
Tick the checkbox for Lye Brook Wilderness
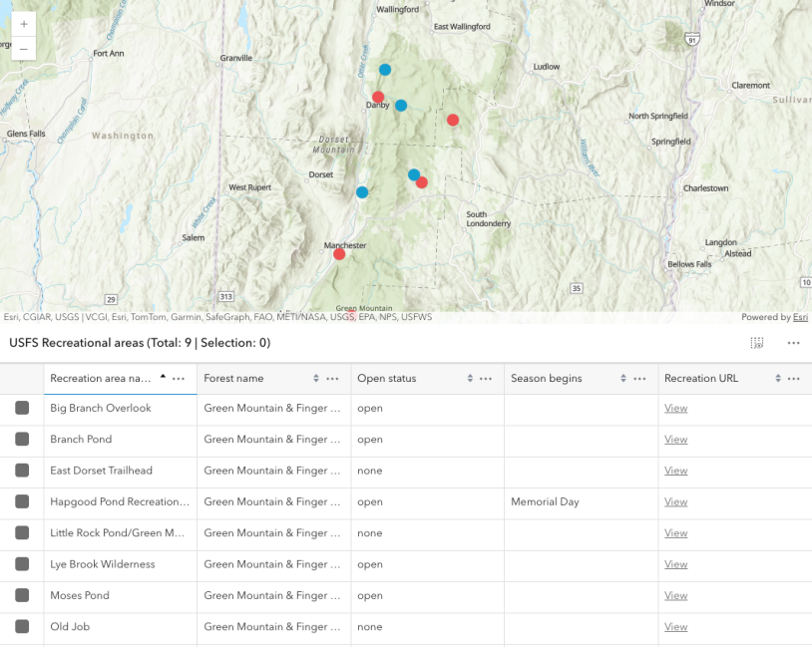pyautogui.click(x=22, y=564)
